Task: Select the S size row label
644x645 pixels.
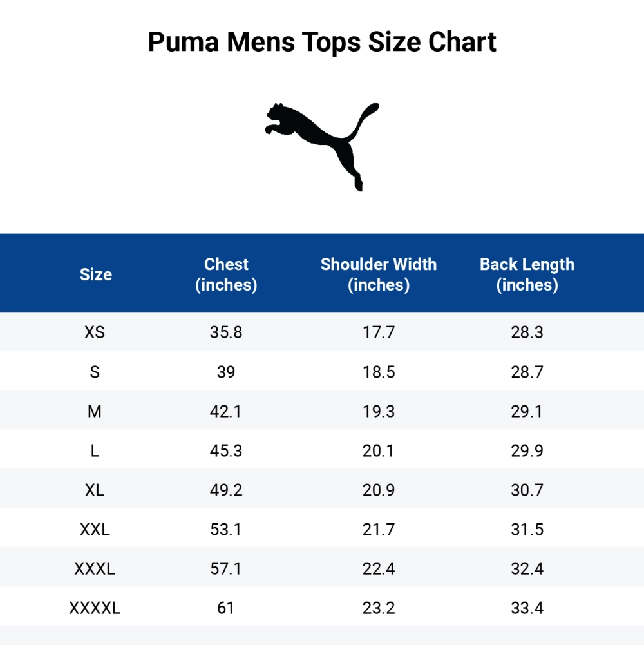Action: [95, 372]
